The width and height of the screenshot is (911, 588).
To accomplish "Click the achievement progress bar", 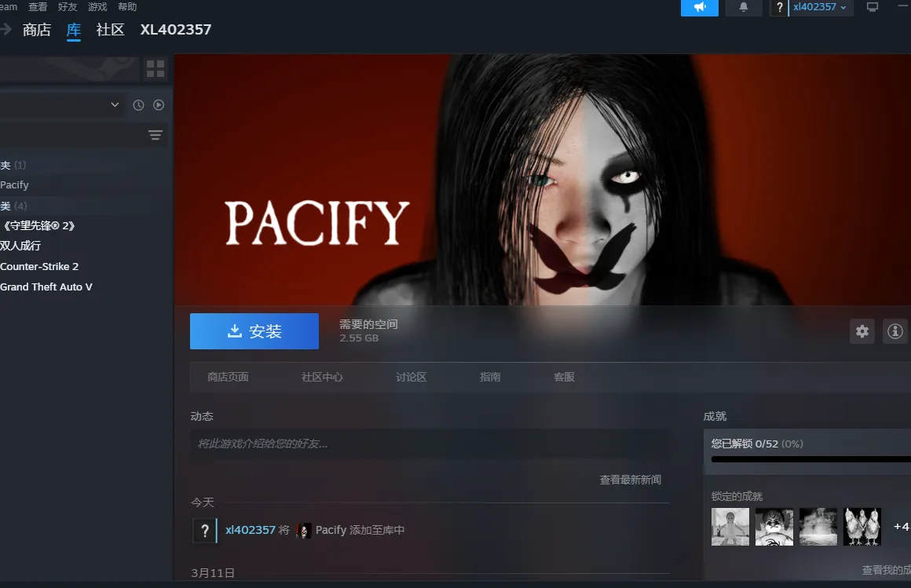I will pos(810,459).
